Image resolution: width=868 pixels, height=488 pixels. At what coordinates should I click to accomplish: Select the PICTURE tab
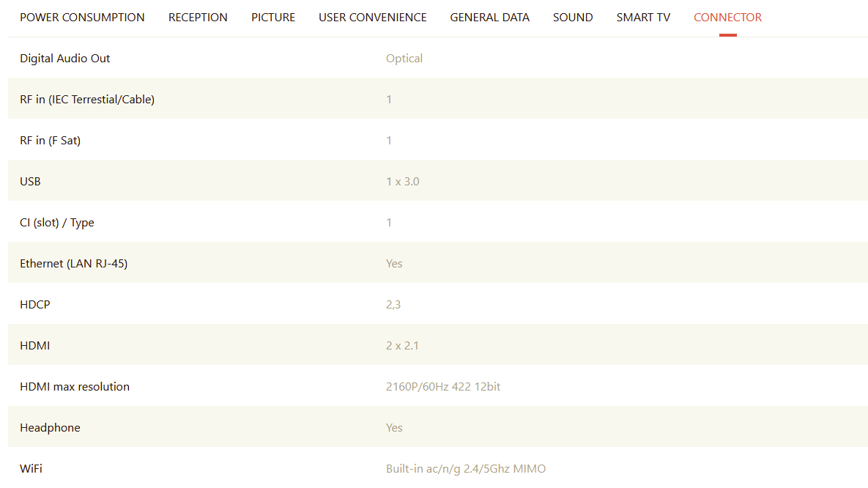273,18
